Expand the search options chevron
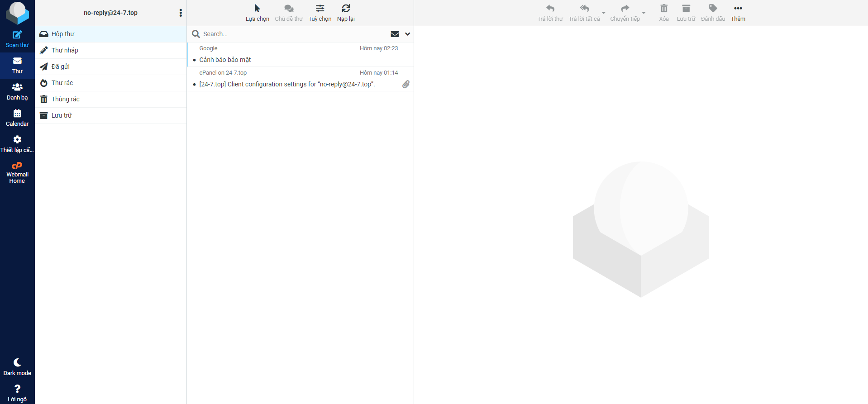868x404 pixels. coord(407,34)
